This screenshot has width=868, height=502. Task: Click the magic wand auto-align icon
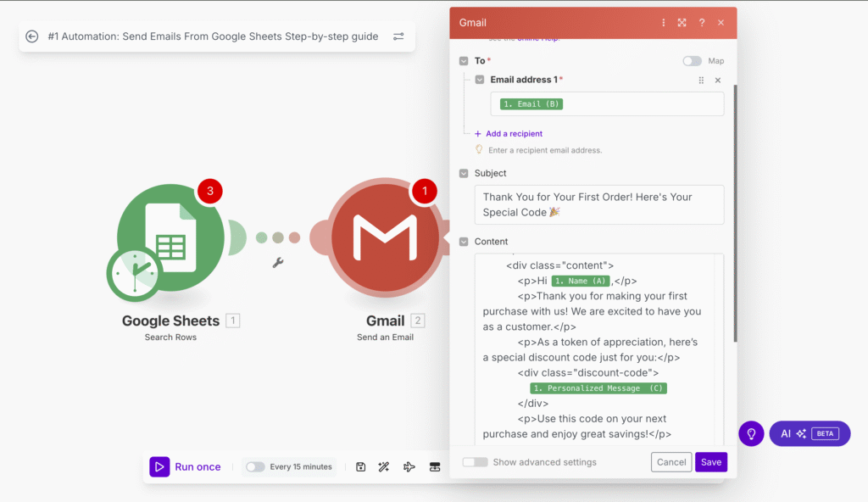pos(384,467)
